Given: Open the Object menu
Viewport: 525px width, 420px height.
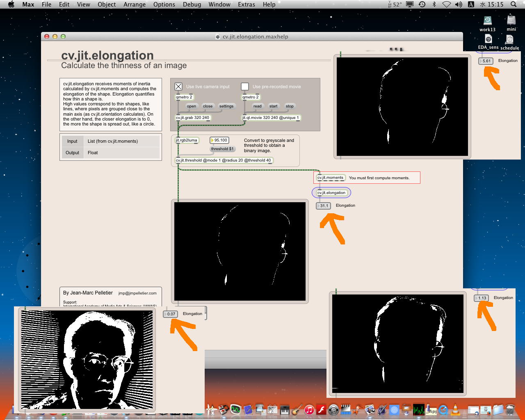Looking at the screenshot, I should point(107,5).
